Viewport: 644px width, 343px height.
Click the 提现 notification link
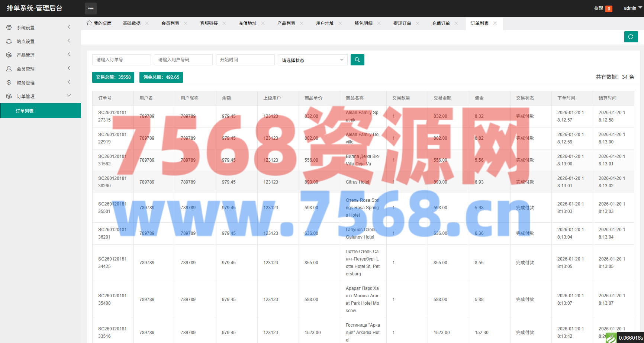599,8
